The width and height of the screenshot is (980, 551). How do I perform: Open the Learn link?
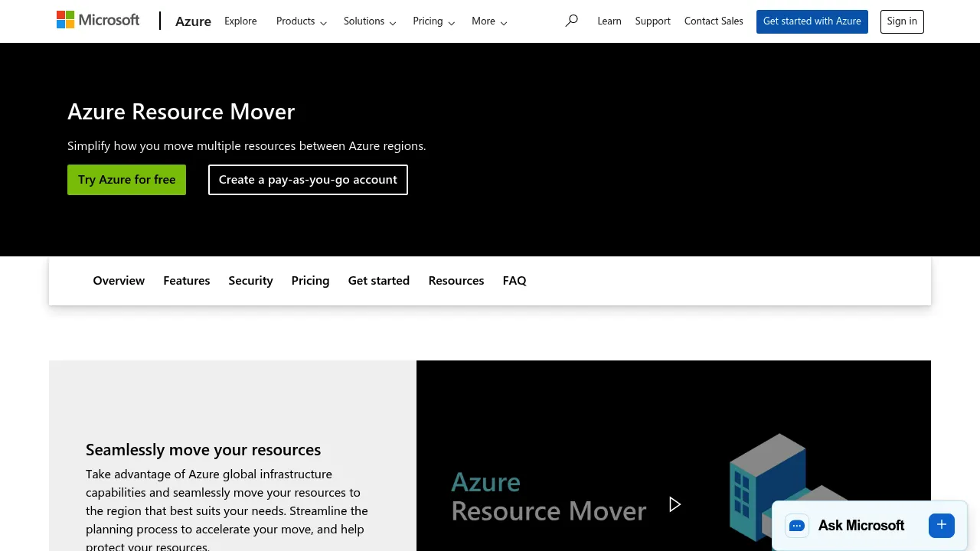[609, 21]
